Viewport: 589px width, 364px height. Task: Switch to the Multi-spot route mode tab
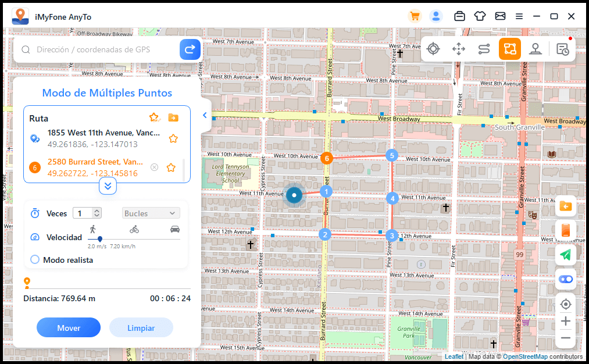coord(510,49)
